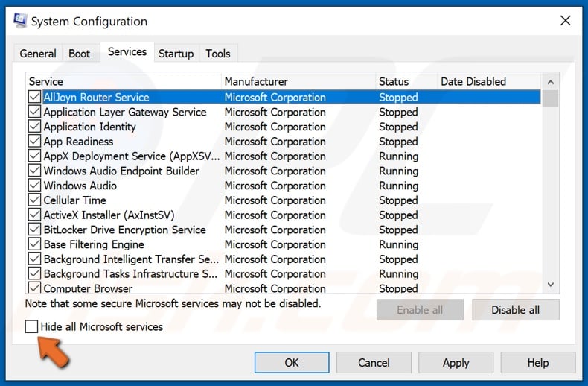Uncheck AppX Deployment Service checkbox
Viewport: 588px width, 386px height.
coord(34,156)
